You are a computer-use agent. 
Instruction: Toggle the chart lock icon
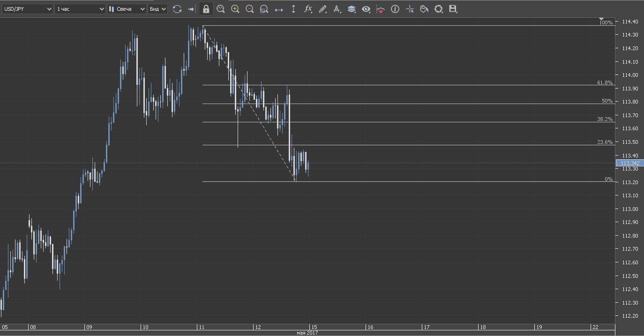(206, 9)
